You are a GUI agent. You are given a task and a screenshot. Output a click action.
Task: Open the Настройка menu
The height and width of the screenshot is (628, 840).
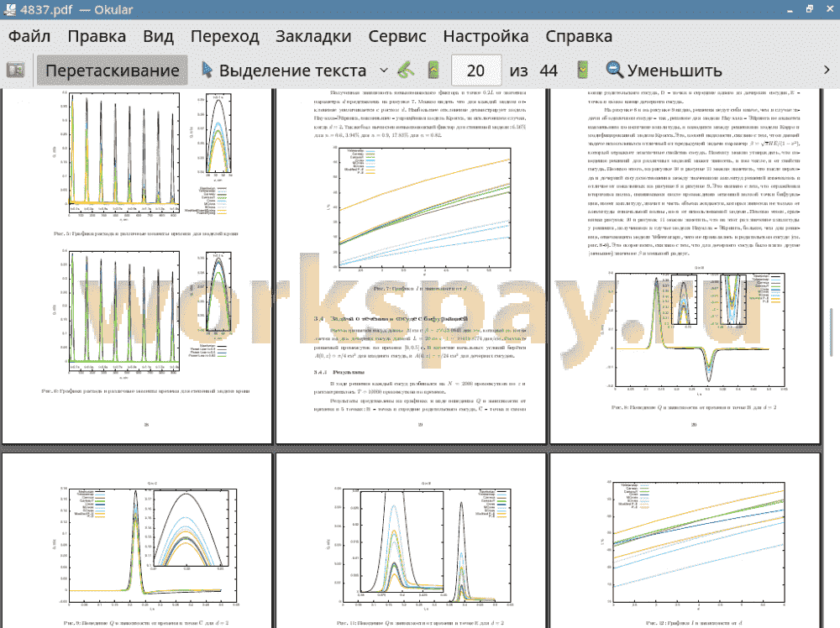point(486,36)
